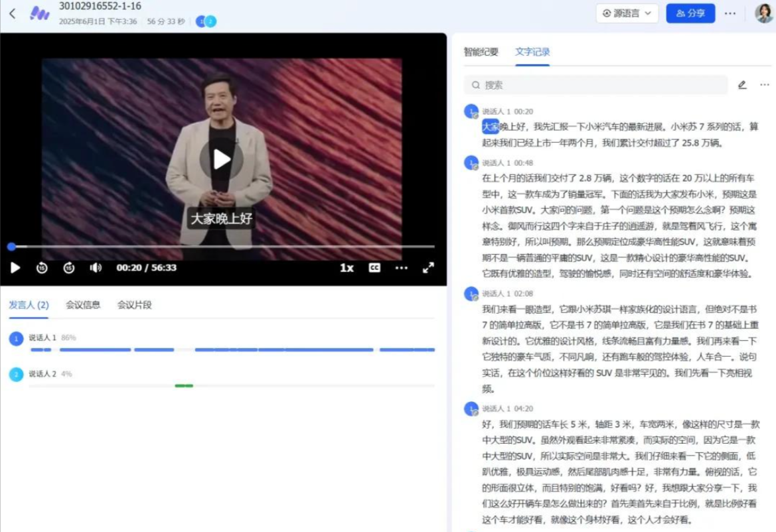Click speaker avatar at 00:20 transcript entry
This screenshot has height=532, width=776.
pyautogui.click(x=471, y=111)
